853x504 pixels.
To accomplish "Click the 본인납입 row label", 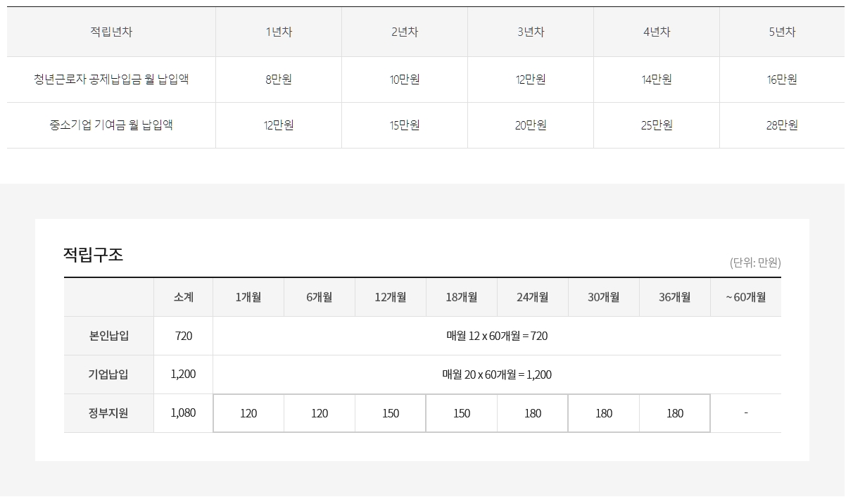I will click(x=109, y=336).
